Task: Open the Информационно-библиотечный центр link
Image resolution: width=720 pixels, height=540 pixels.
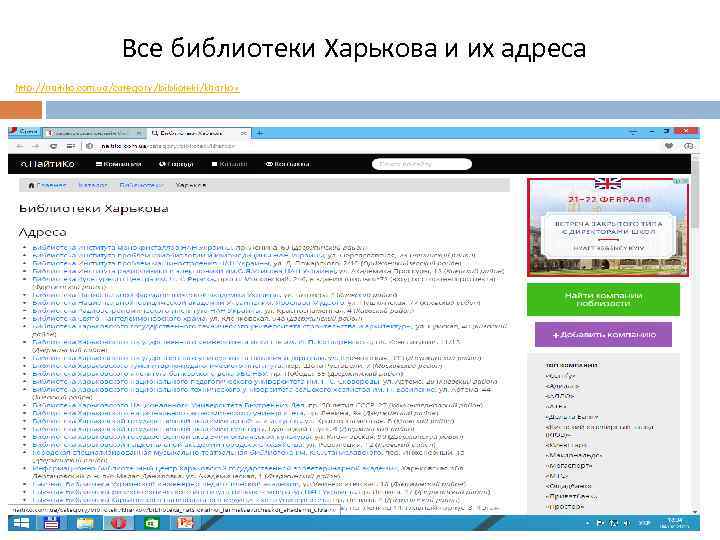Action: coord(215,468)
